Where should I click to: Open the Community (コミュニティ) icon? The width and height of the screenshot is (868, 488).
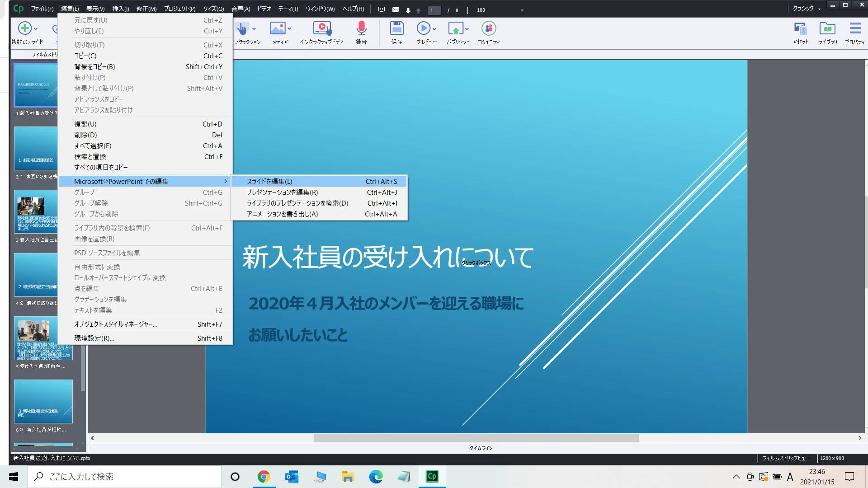coord(489,28)
